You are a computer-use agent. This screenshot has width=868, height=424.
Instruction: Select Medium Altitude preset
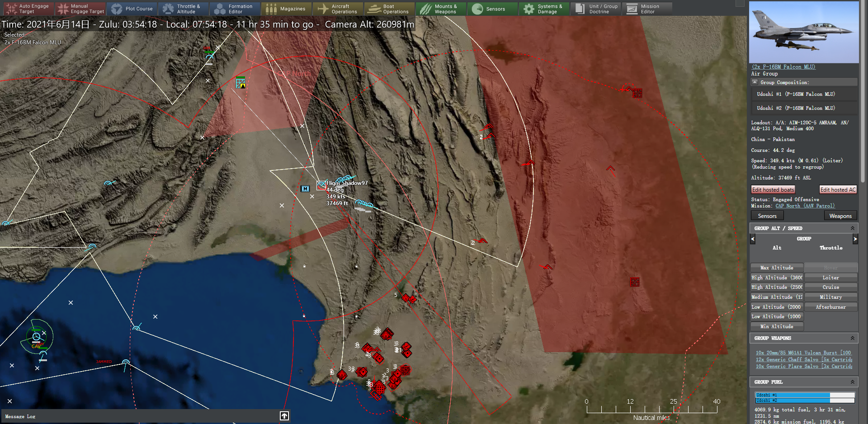[777, 297]
